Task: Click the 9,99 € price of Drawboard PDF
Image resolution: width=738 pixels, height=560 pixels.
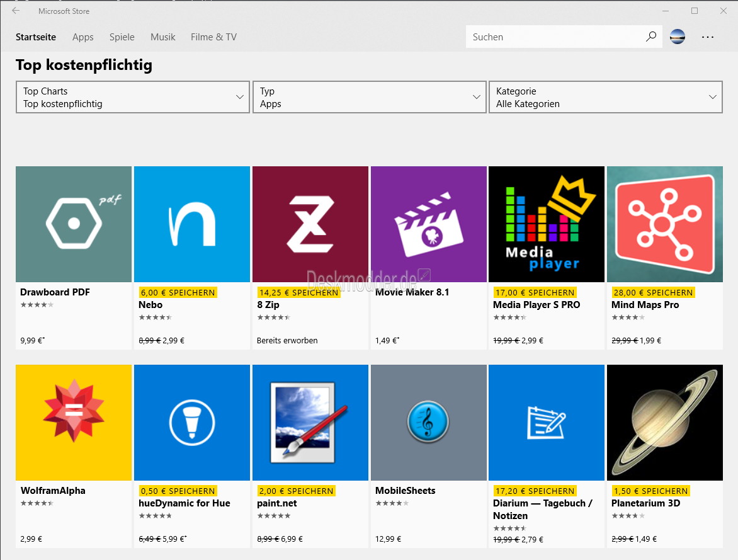Action: tap(33, 340)
